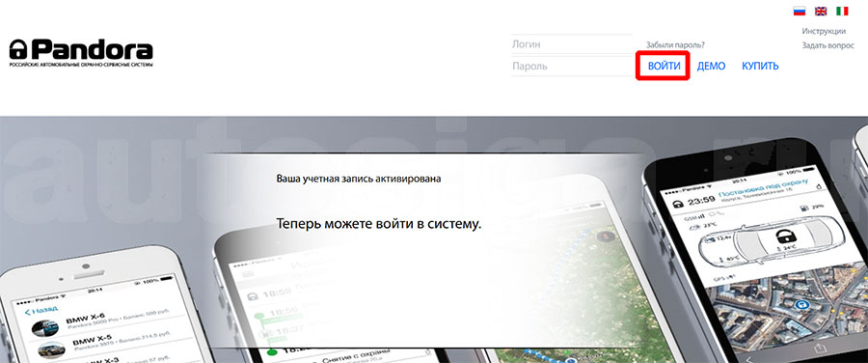Click 'Теперь можете войти в систему.' text

click(379, 224)
